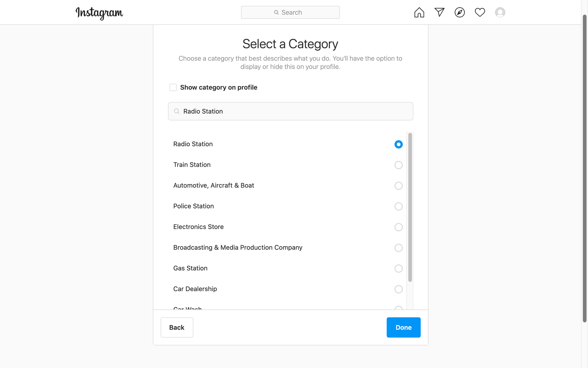The height and width of the screenshot is (368, 588).
Task: Click the Radio Station search input field
Action: click(x=290, y=111)
